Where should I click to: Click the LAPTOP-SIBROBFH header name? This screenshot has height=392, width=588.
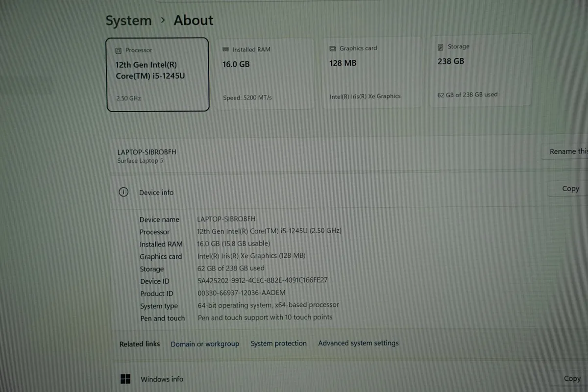pos(147,152)
